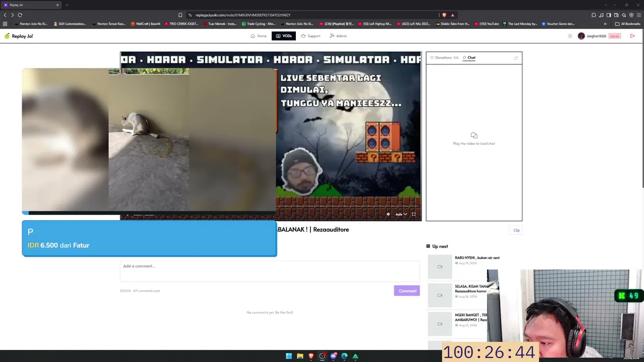The width and height of the screenshot is (644, 362).
Task: Open the Support nav item
Action: (310, 36)
